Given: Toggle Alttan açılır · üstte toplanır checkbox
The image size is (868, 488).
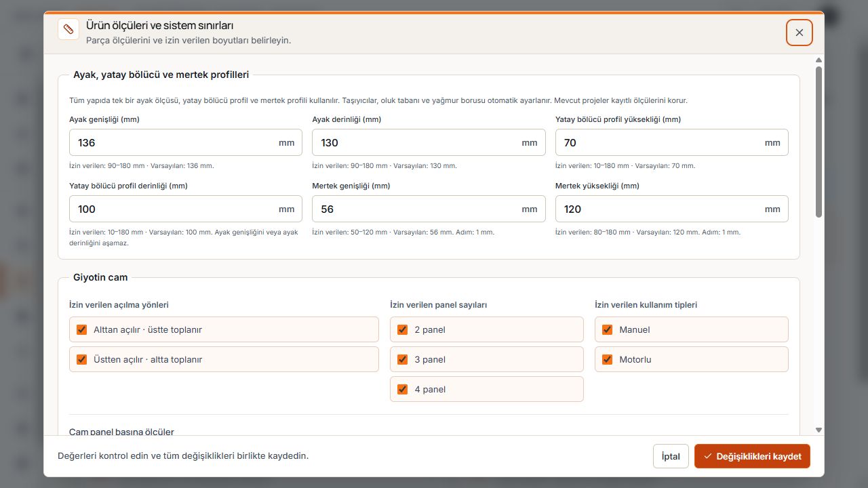Looking at the screenshot, I should tap(82, 329).
